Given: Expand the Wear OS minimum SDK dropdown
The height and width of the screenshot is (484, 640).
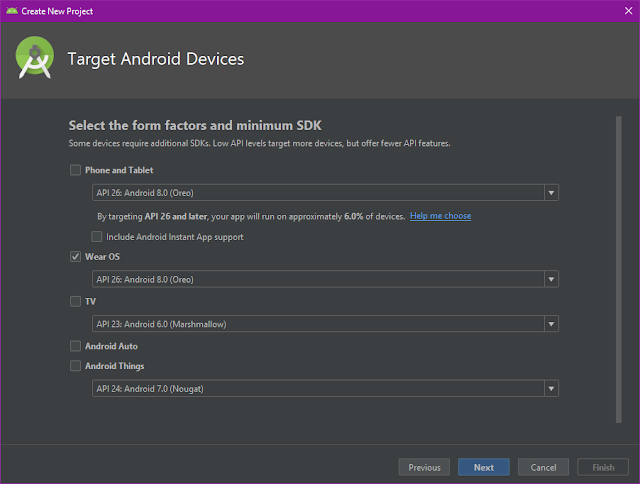Looking at the screenshot, I should click(551, 279).
